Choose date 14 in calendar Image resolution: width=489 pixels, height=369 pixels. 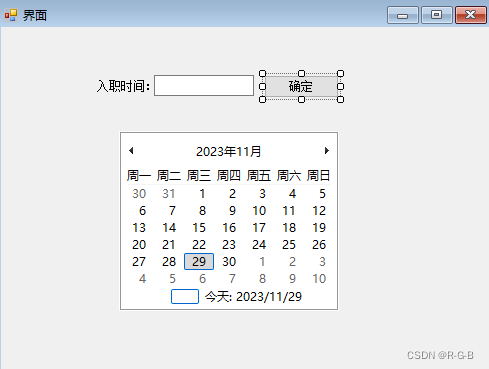click(169, 228)
